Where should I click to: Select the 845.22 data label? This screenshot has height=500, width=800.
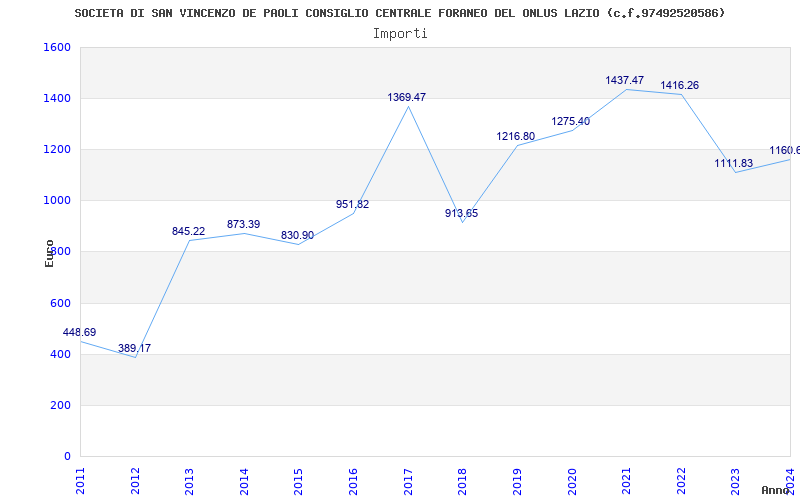click(x=188, y=231)
